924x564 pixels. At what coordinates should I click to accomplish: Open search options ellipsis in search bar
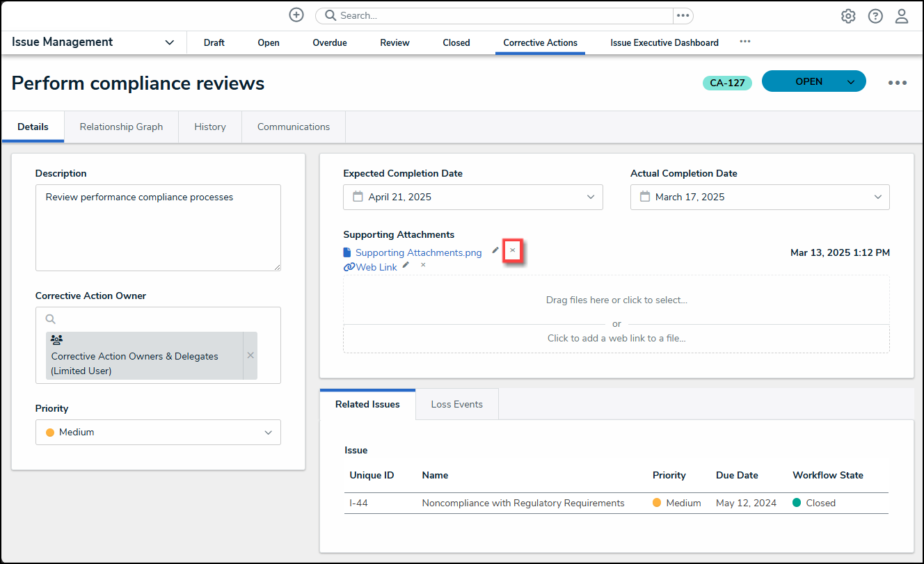pyautogui.click(x=683, y=15)
